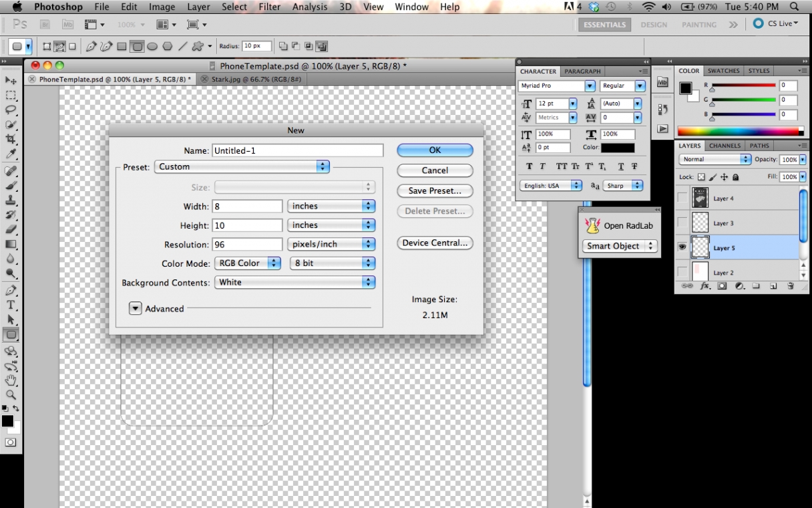
Task: Select the Hand tool
Action: click(x=11, y=380)
